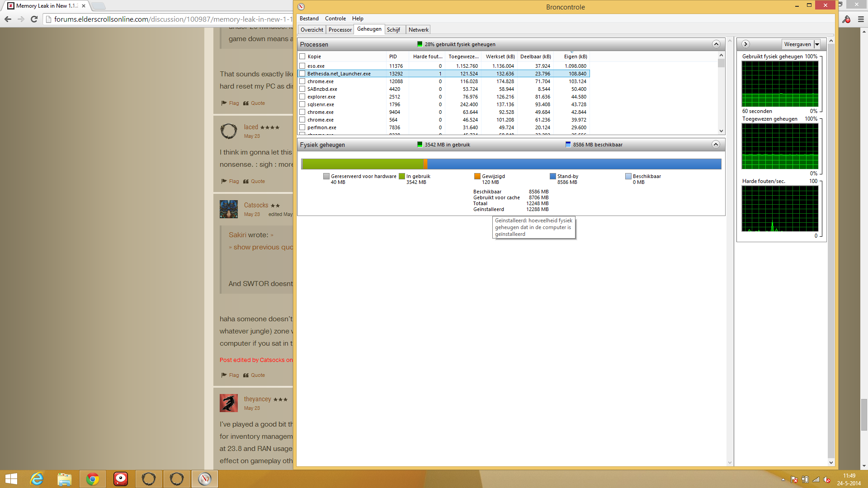The image size is (868, 488).
Task: Check chrome.exe PID 9404 checkbox
Action: click(302, 112)
